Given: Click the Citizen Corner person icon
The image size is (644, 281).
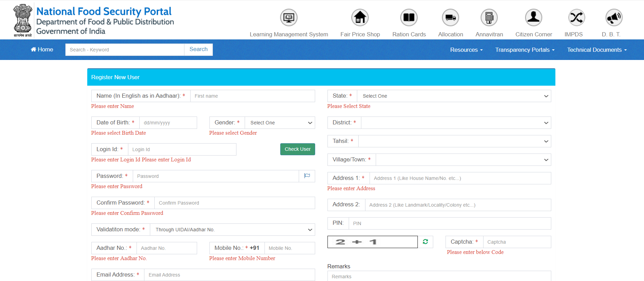Looking at the screenshot, I should pyautogui.click(x=533, y=17).
